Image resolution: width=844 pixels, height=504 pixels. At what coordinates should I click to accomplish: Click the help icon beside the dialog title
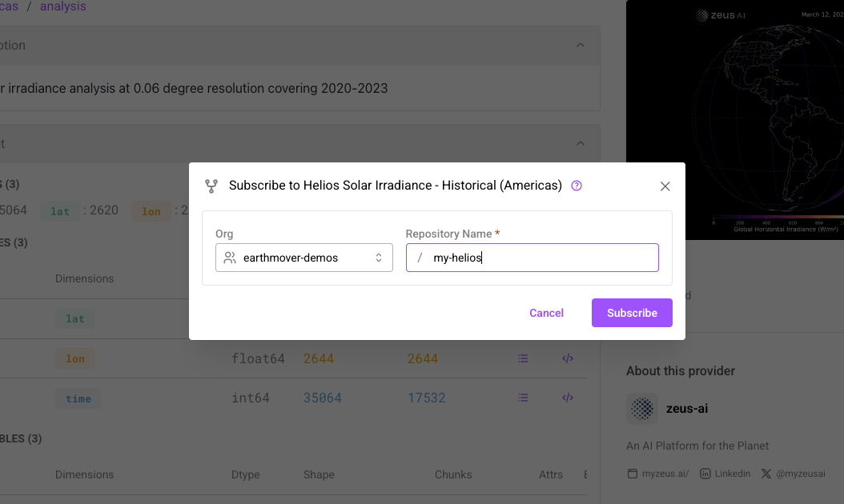tap(576, 185)
